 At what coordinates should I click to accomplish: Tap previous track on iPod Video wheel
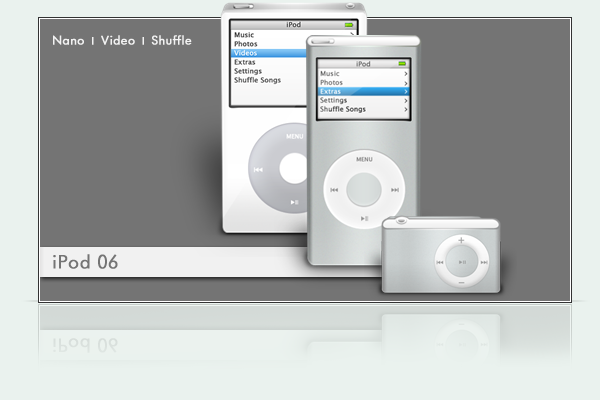[x=258, y=170]
